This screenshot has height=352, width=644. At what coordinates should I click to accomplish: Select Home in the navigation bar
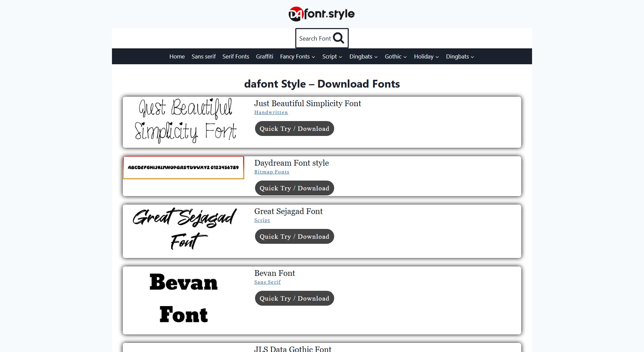[x=177, y=56]
